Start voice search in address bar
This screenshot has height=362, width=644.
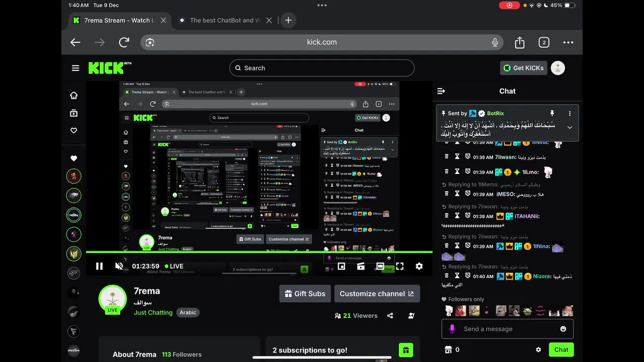pyautogui.click(x=495, y=42)
